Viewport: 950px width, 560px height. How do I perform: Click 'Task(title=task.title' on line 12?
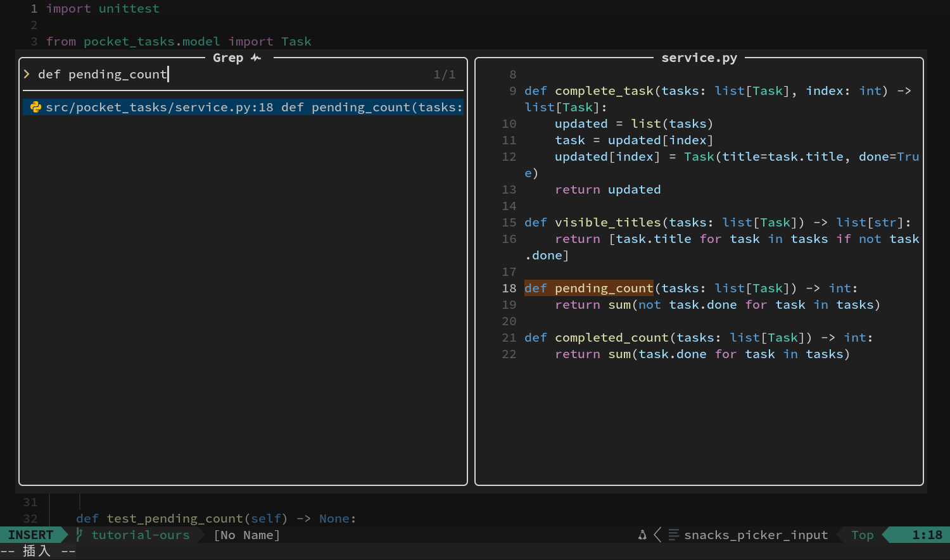764,156
